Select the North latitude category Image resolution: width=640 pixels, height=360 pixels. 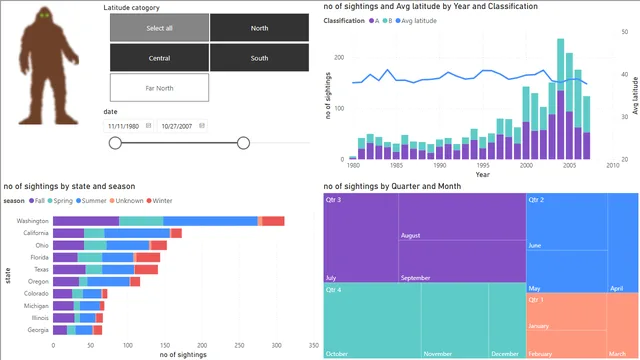[x=259, y=28]
